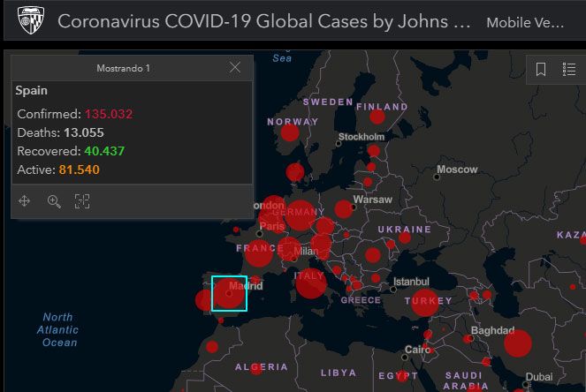The height and width of the screenshot is (392, 586).
Task: Click the Coronavirus COVID-19 Global Cases title
Action: pos(264,21)
